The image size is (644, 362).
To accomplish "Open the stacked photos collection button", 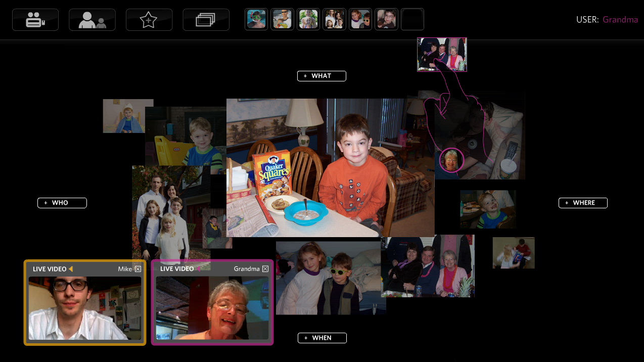I will click(x=206, y=20).
